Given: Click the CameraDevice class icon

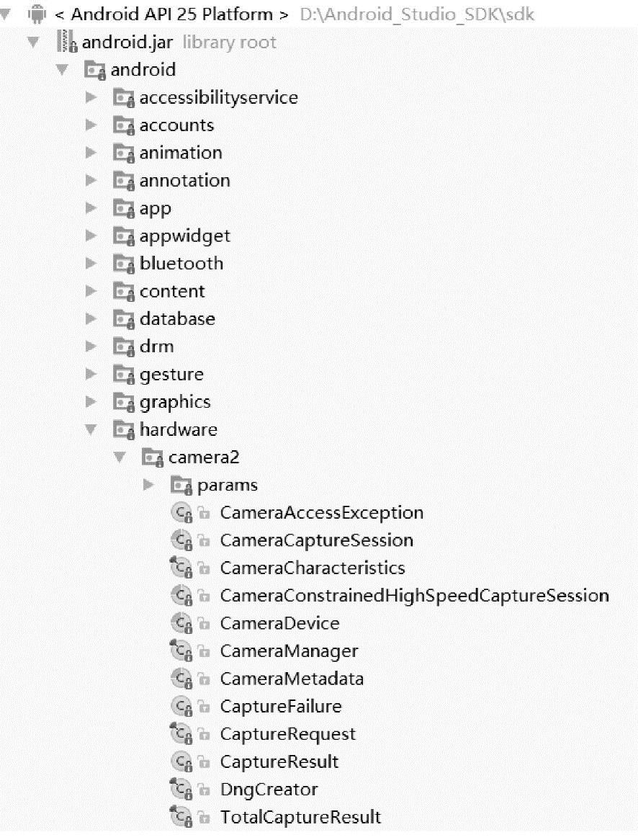Looking at the screenshot, I should click(x=181, y=624).
